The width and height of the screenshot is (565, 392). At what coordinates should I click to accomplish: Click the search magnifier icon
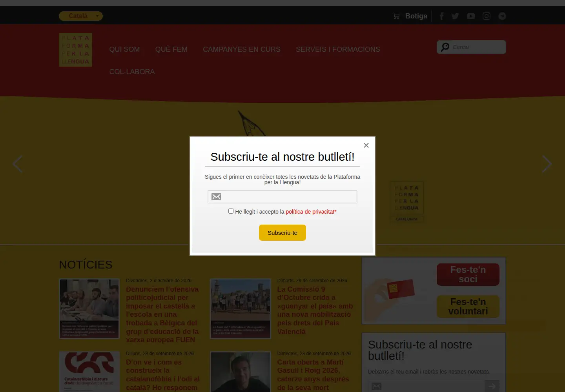[445, 47]
